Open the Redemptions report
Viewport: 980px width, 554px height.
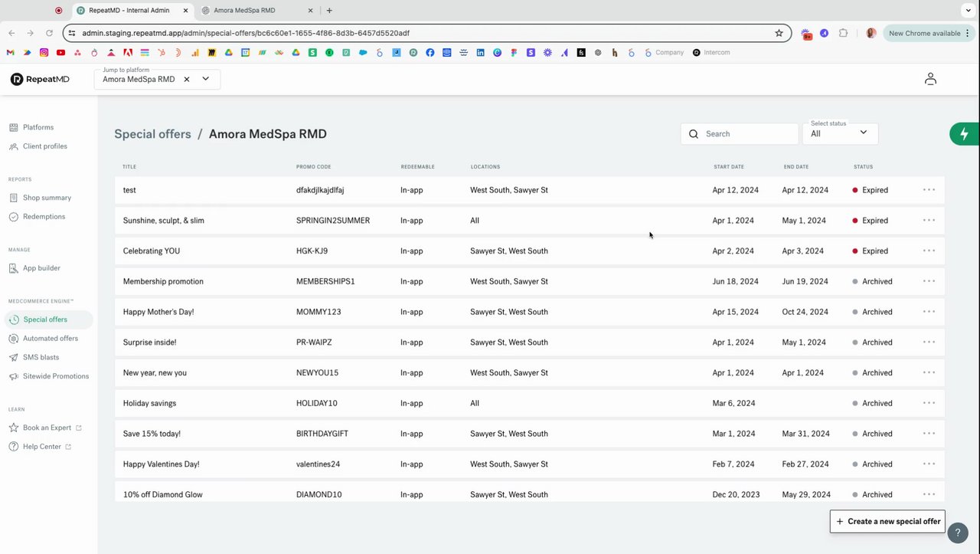click(x=38, y=217)
